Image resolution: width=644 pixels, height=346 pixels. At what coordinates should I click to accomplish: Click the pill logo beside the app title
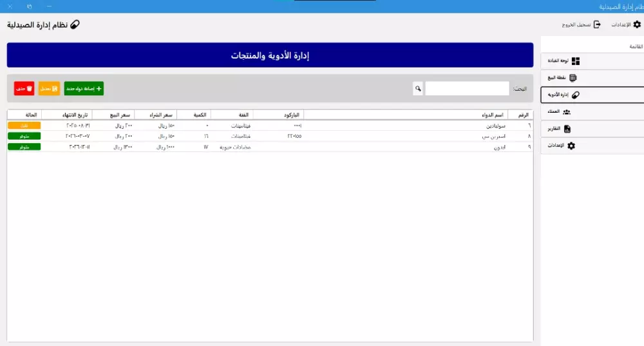(75, 24)
